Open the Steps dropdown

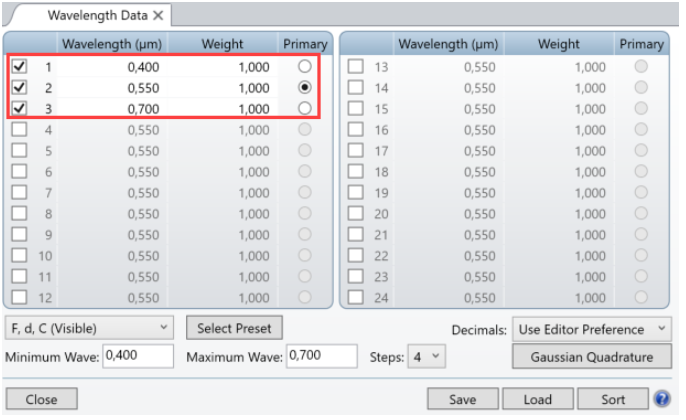pyautogui.click(x=429, y=356)
